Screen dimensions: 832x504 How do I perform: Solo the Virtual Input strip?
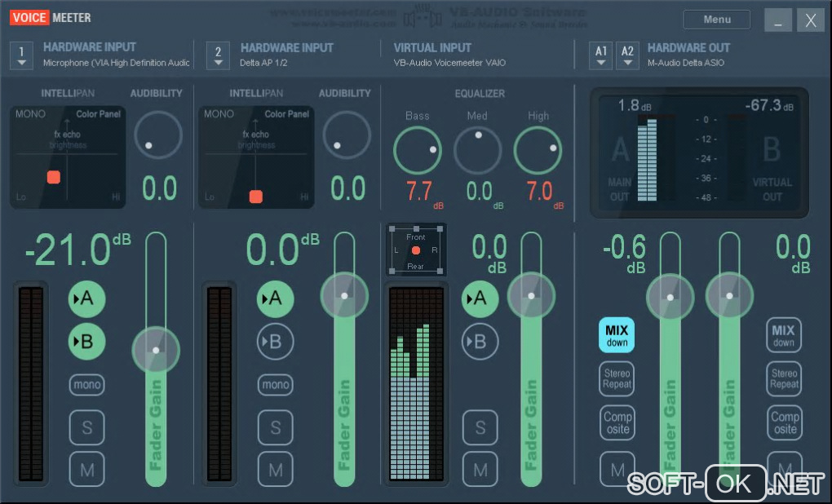(x=480, y=427)
